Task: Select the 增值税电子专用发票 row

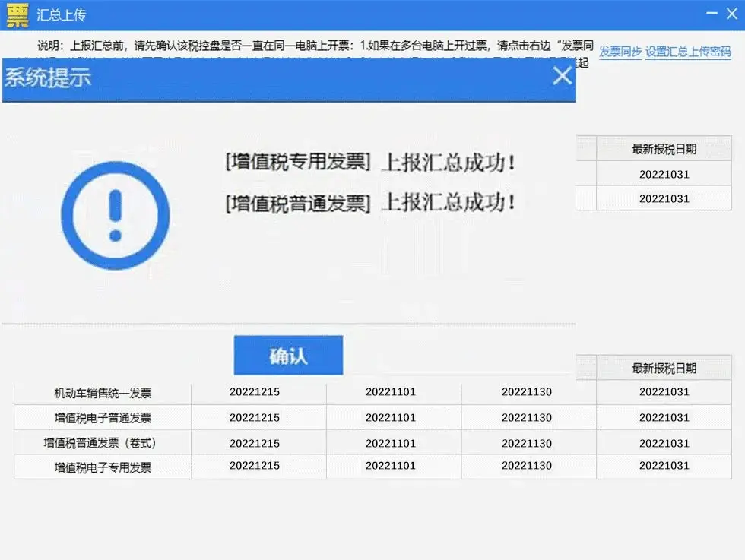Action: 102,467
